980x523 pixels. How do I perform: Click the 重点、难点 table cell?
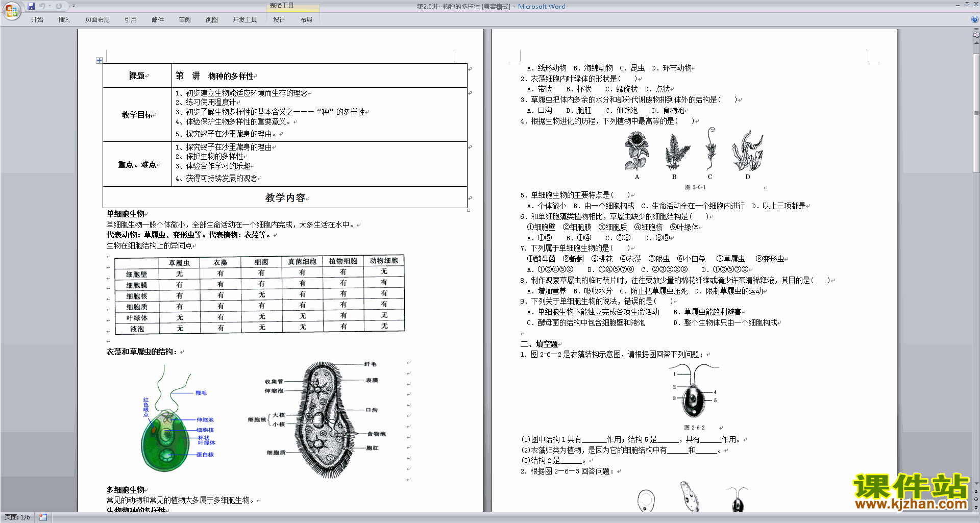pos(137,164)
